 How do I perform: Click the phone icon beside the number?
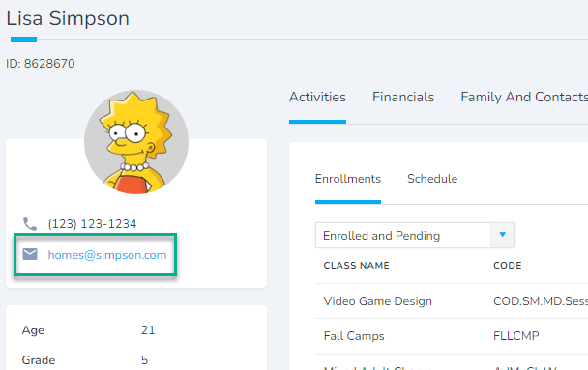pos(30,224)
